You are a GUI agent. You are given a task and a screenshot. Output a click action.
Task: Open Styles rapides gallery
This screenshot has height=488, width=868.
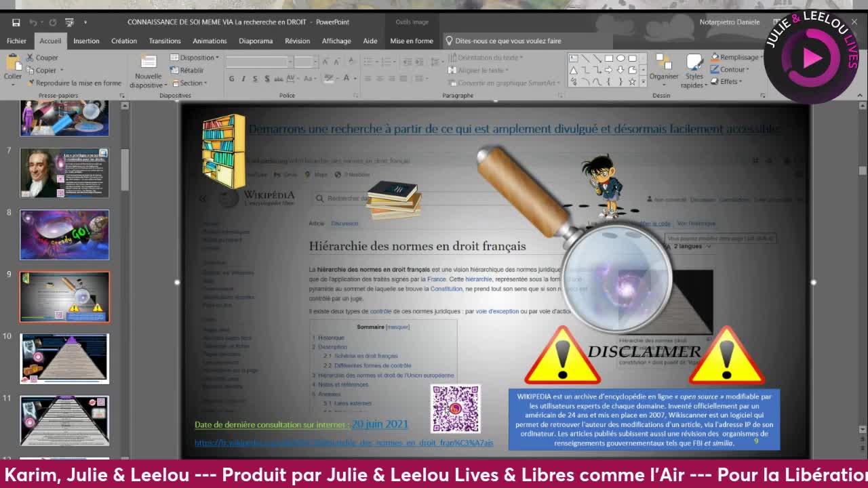click(694, 70)
